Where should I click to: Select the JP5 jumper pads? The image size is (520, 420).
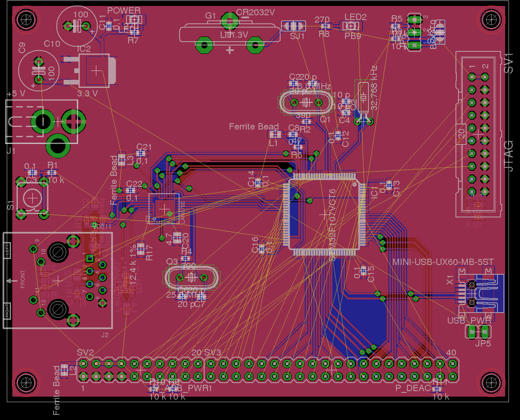(478, 332)
